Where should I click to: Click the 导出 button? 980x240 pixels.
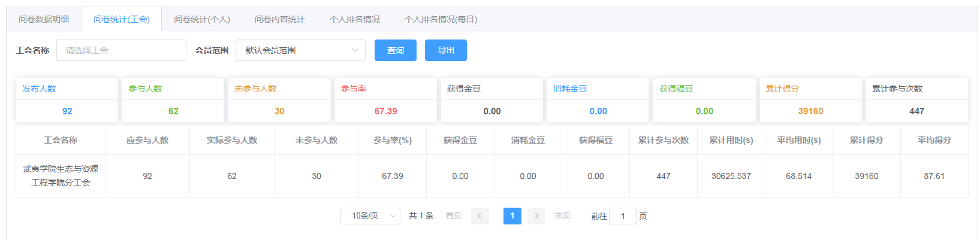(x=445, y=50)
